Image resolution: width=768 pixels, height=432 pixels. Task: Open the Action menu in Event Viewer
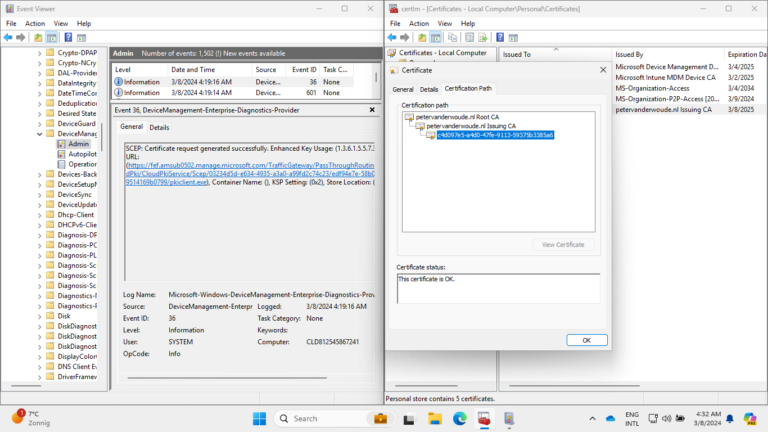(x=35, y=23)
